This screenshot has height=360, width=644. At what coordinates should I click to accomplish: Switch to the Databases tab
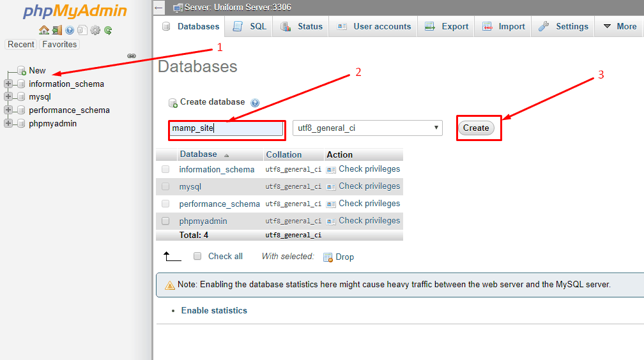[190, 26]
